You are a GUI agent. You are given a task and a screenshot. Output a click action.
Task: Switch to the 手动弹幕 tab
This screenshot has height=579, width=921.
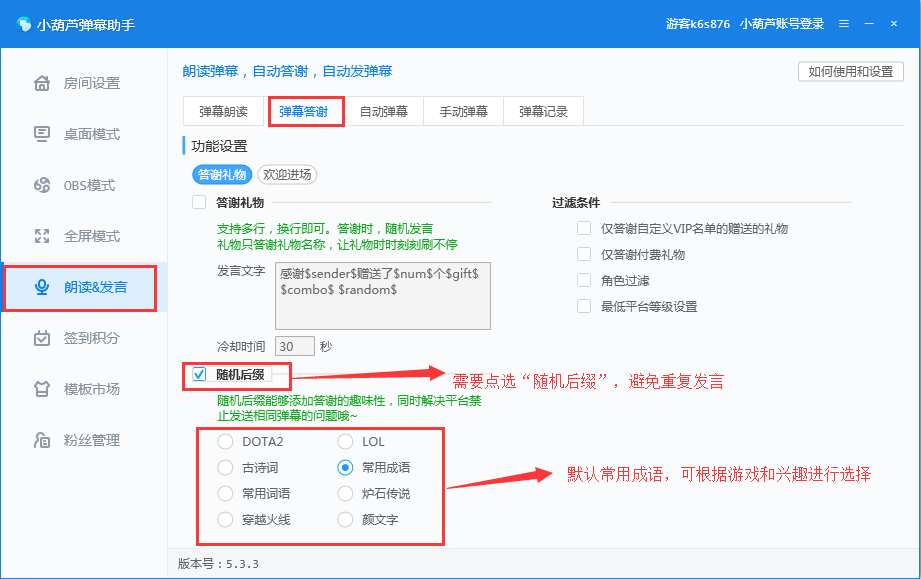(463, 111)
